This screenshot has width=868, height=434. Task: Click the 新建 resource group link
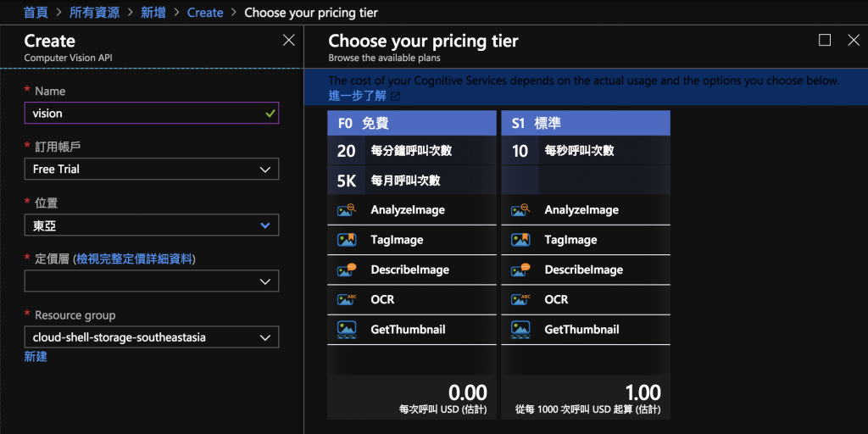coord(36,357)
